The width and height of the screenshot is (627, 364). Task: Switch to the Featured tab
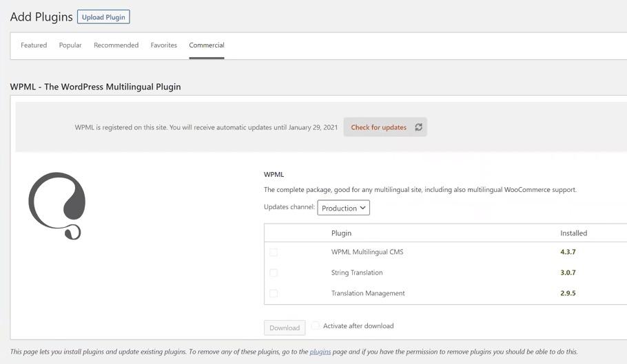(x=34, y=45)
